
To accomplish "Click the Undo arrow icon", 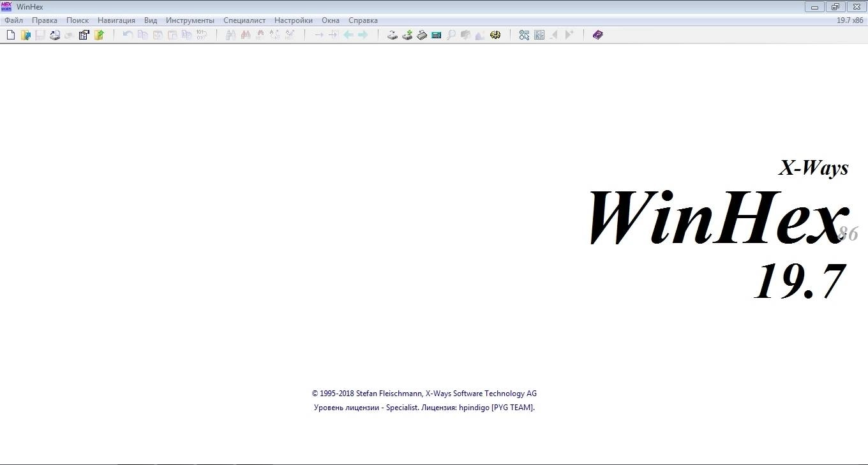I will tap(128, 35).
